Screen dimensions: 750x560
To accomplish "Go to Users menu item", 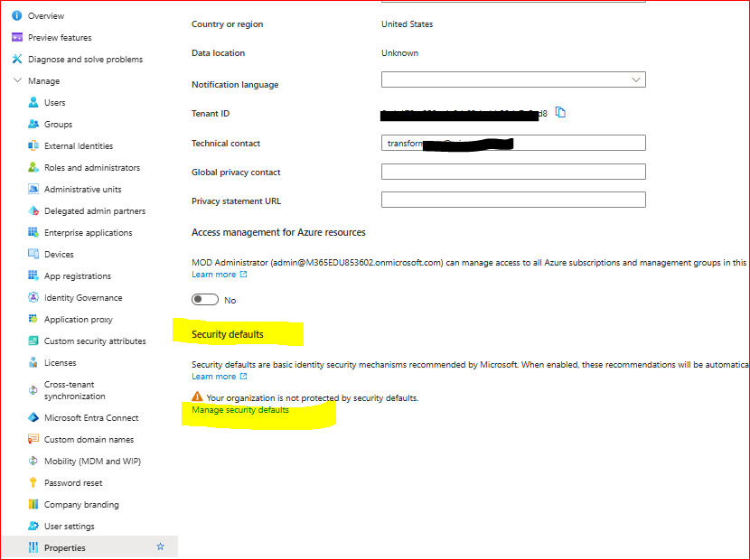I will 54,102.
